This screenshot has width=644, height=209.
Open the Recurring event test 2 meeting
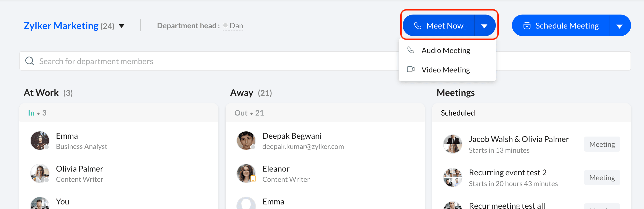point(507,173)
